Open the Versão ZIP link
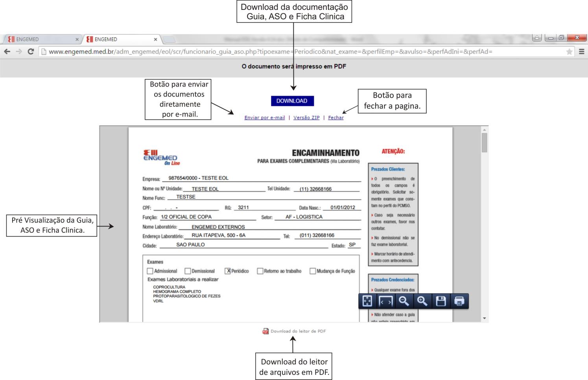 (x=306, y=118)
